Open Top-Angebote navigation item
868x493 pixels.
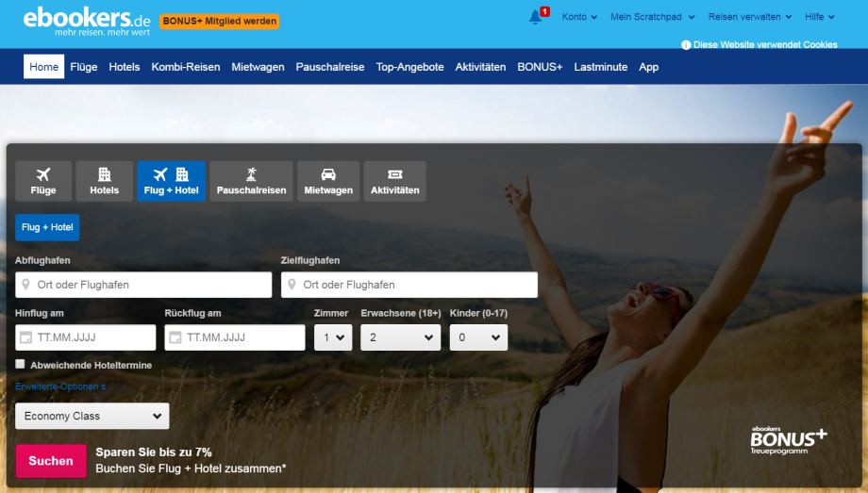tap(409, 67)
